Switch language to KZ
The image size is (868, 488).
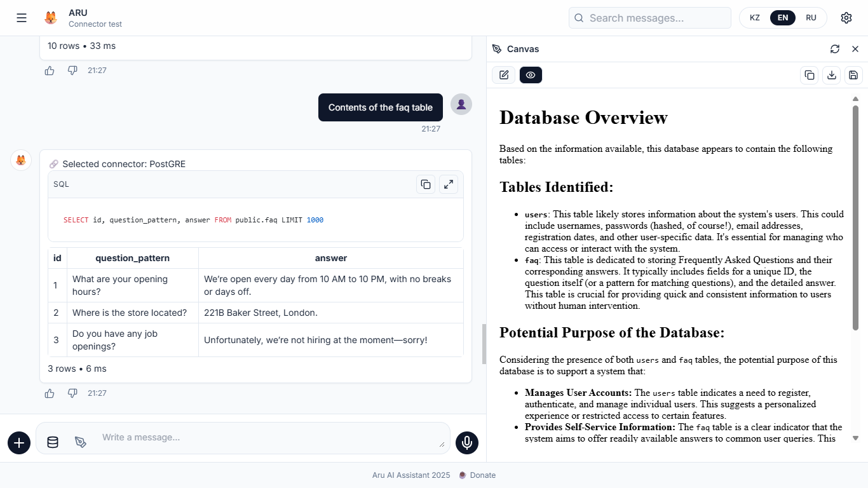pyautogui.click(x=755, y=18)
